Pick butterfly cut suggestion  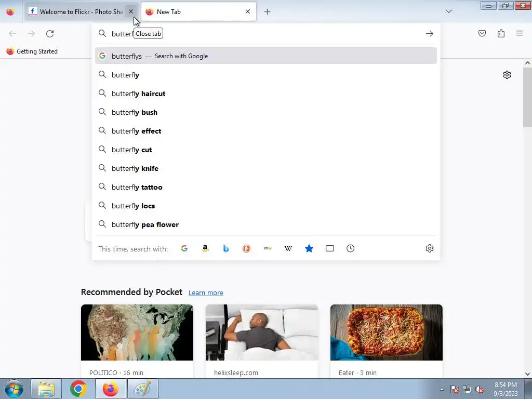click(x=266, y=150)
